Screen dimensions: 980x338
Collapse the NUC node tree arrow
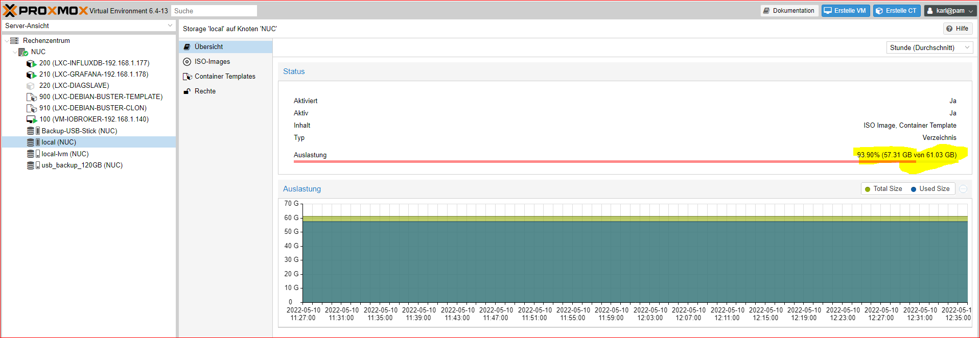15,52
